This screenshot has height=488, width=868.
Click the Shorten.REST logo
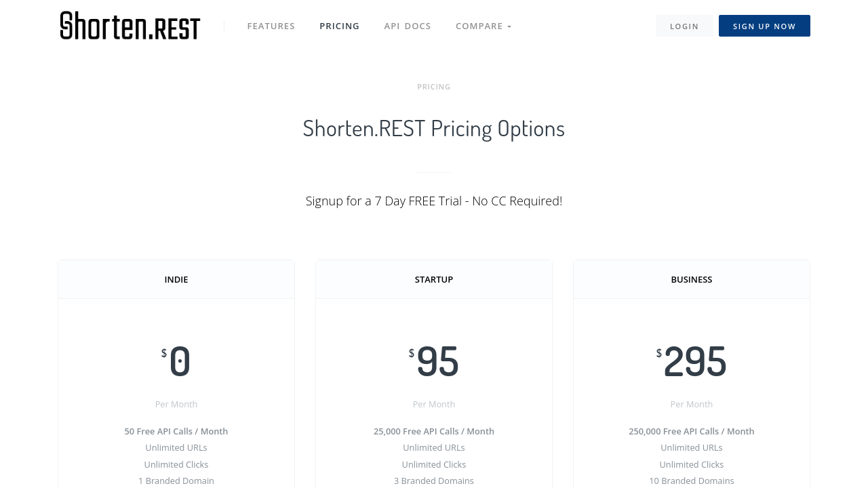coord(130,26)
